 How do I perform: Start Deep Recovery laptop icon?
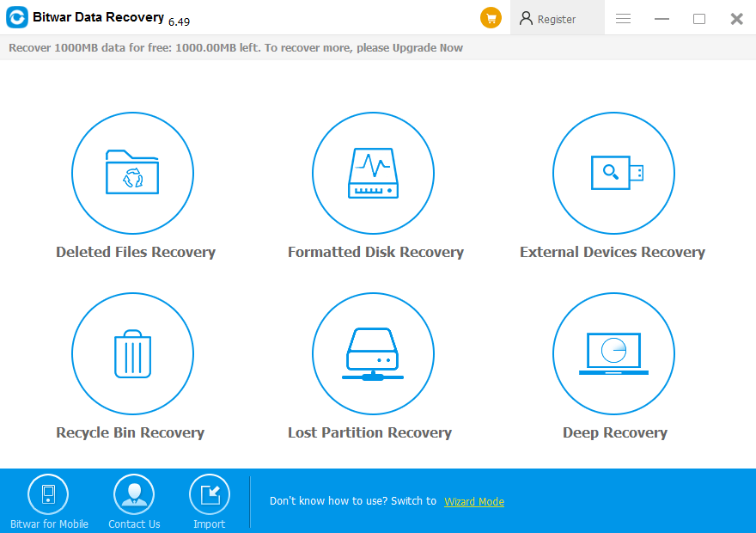(x=613, y=353)
